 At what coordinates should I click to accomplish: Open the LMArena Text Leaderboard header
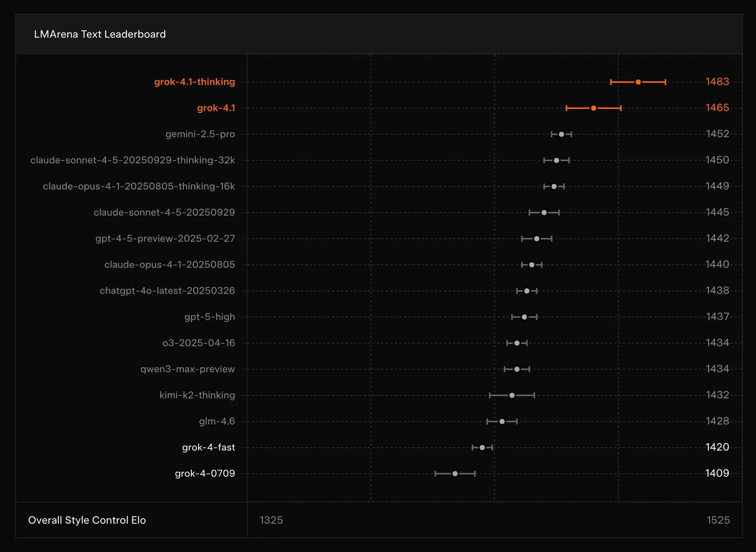pyautogui.click(x=100, y=34)
